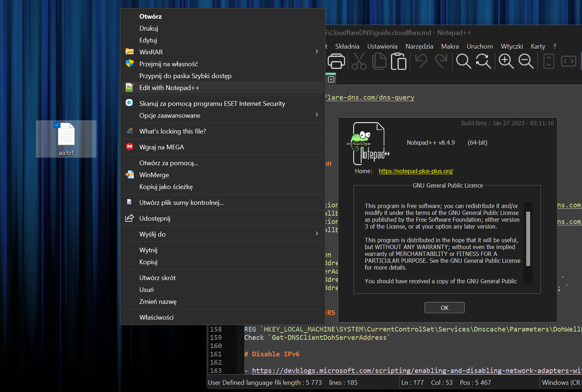Image resolution: width=582 pixels, height=392 pixels.
Task: Expand the Wyślij do submenu
Action: [317, 234]
